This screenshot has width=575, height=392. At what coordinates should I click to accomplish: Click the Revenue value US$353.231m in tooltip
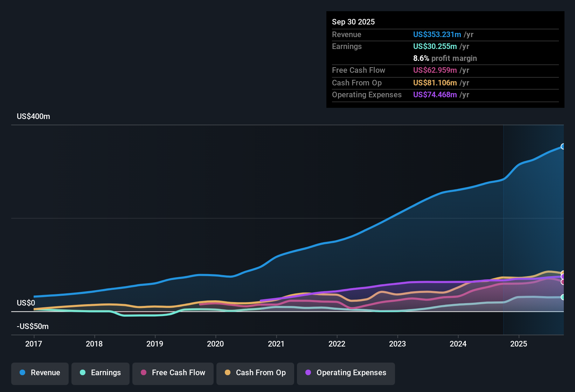(x=437, y=35)
